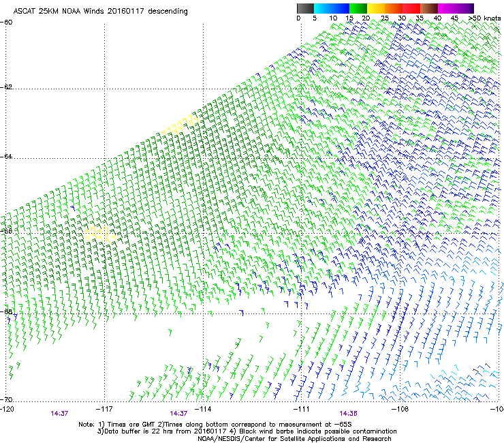Click note 'Data buffer is 22 hrs from 20160117'
504x443 pixels.
coord(166,431)
